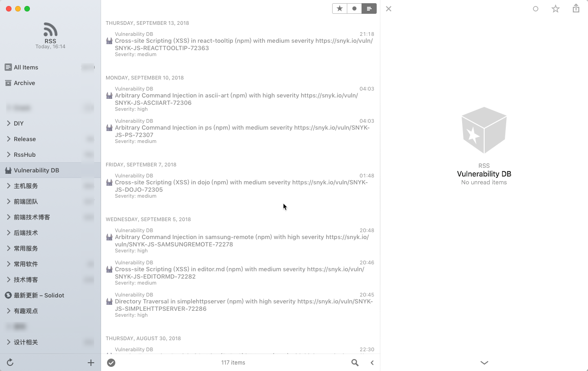Select 最新更新 – Solidot feed
The width and height of the screenshot is (588, 371).
coord(51,295)
